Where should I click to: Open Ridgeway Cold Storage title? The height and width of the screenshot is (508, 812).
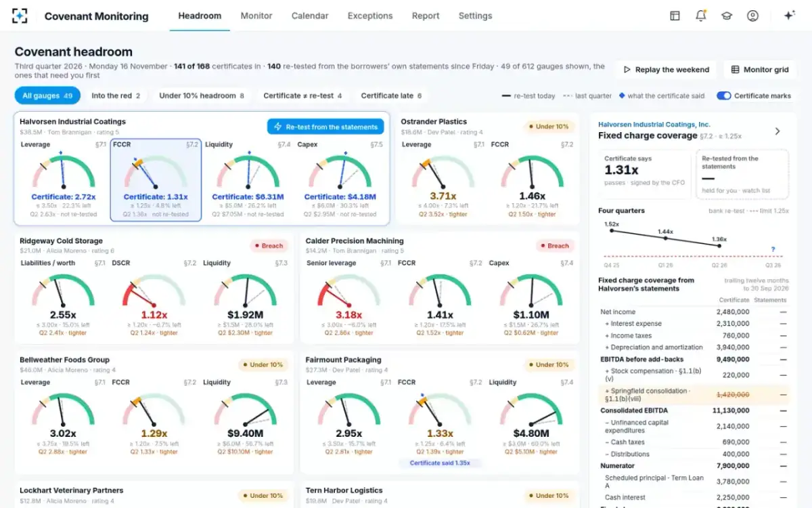(x=61, y=241)
